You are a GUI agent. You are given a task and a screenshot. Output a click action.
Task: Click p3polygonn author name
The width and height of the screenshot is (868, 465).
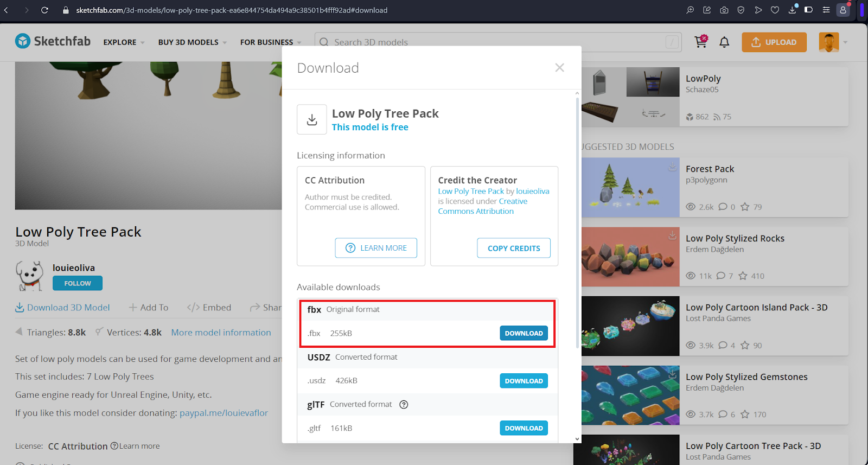point(706,180)
